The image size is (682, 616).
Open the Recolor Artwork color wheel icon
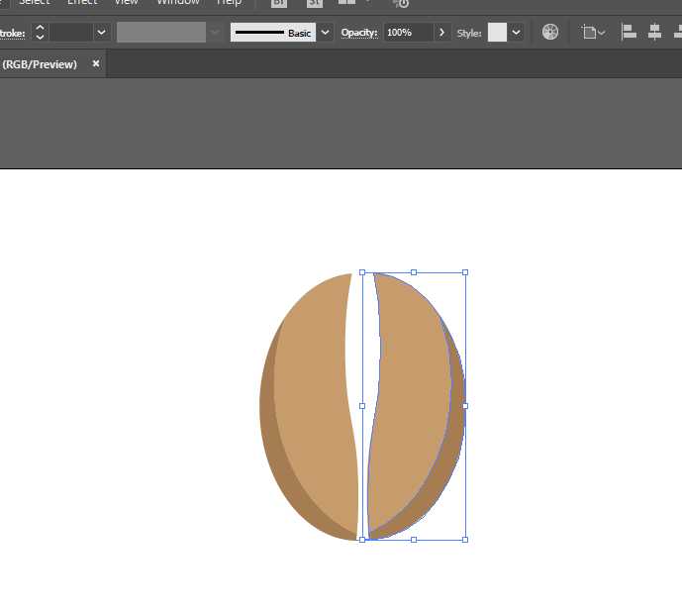[x=549, y=33]
